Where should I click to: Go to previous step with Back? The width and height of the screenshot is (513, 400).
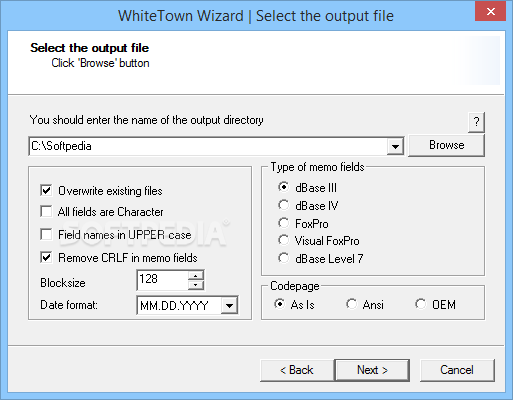297,370
